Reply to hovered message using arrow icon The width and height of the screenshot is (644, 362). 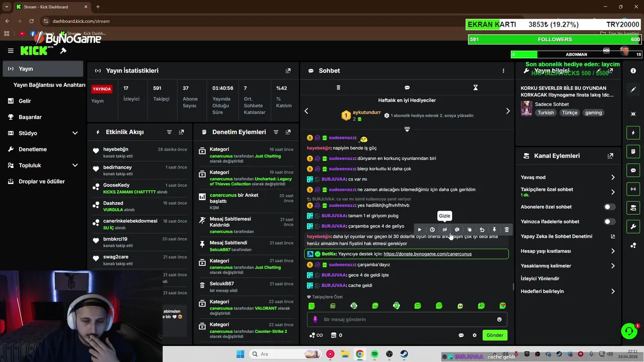pyautogui.click(x=482, y=230)
